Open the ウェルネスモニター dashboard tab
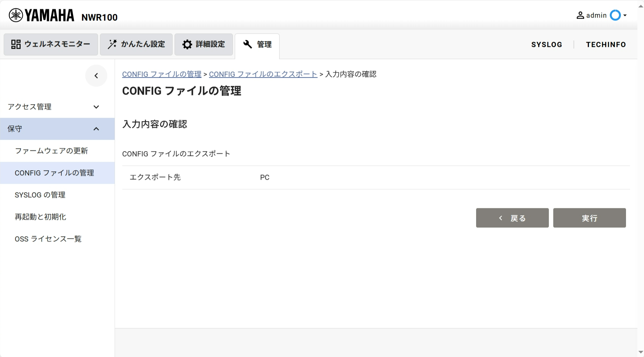 51,44
